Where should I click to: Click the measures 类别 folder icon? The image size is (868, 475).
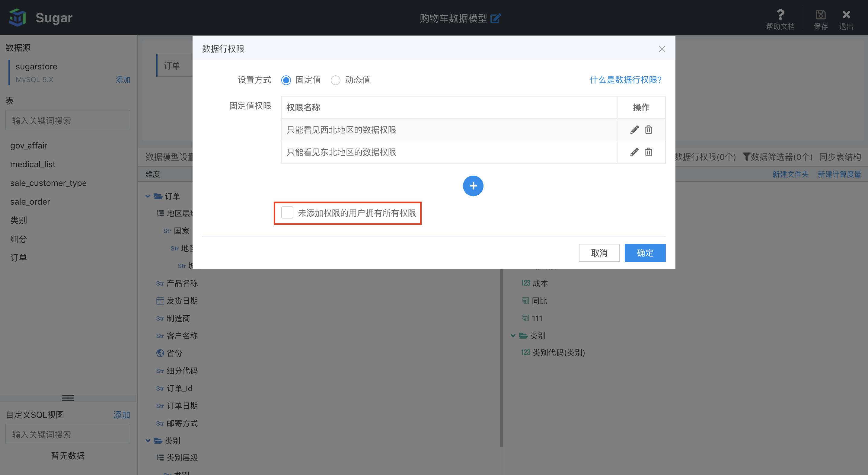coord(523,336)
